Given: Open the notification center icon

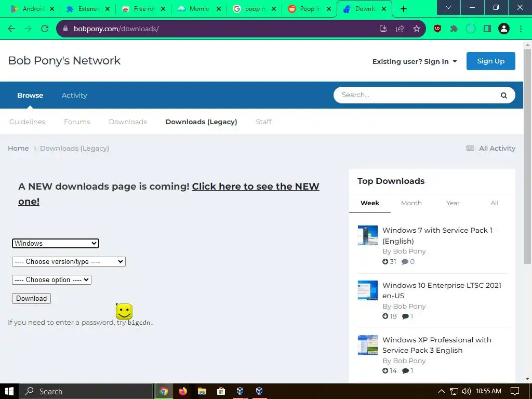Looking at the screenshot, I should point(515,391).
